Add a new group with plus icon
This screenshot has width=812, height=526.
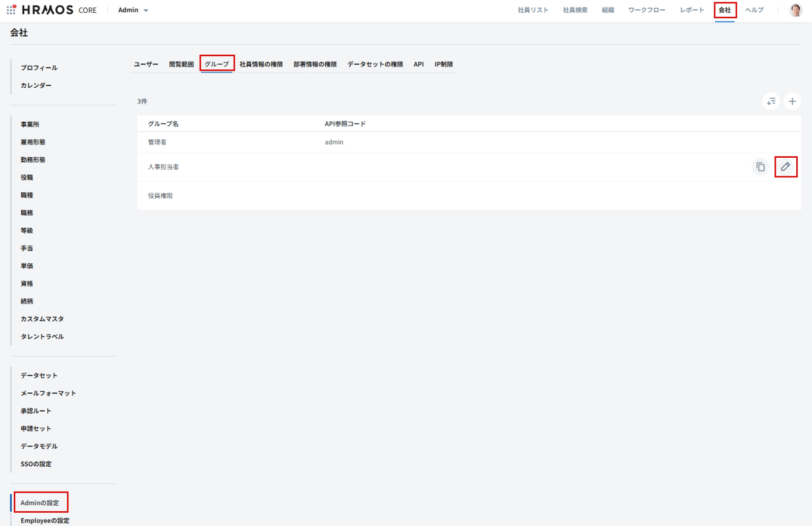[792, 101]
